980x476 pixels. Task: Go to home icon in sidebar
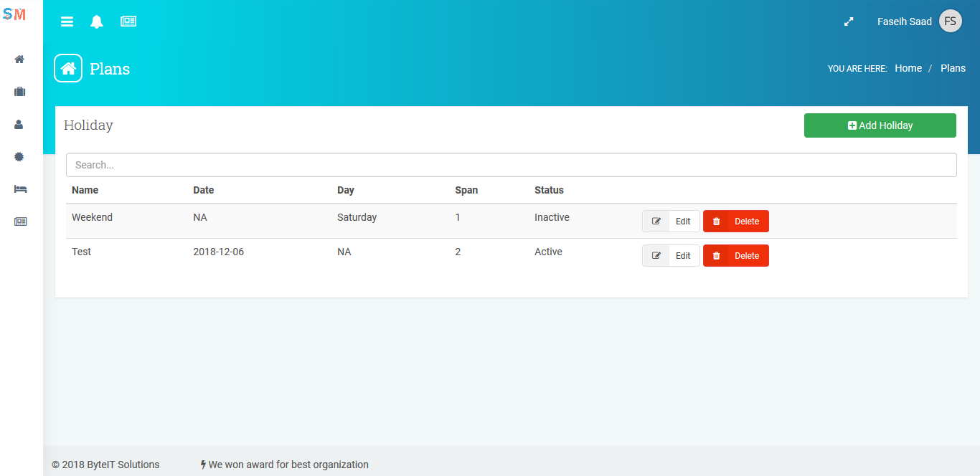19,59
